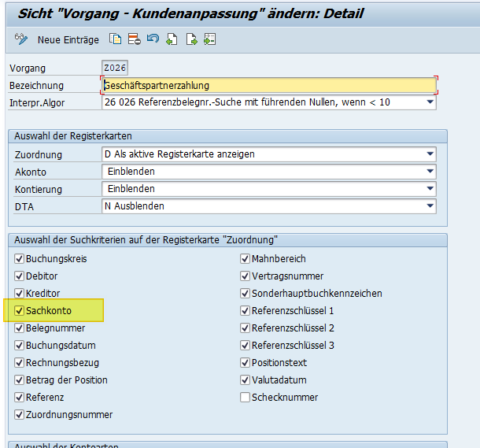This screenshot has height=448, width=480.
Task: Open the Akonto dropdown menu
Action: [x=430, y=172]
